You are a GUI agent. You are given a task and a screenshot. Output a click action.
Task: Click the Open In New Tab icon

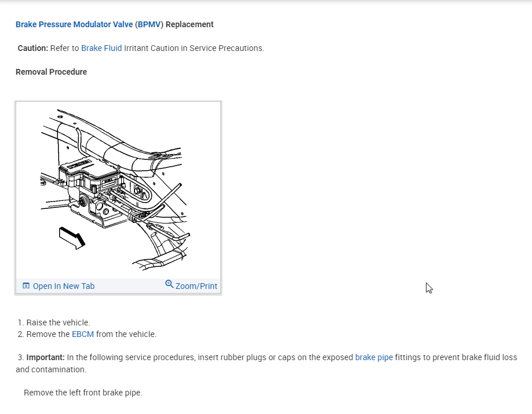25,286
